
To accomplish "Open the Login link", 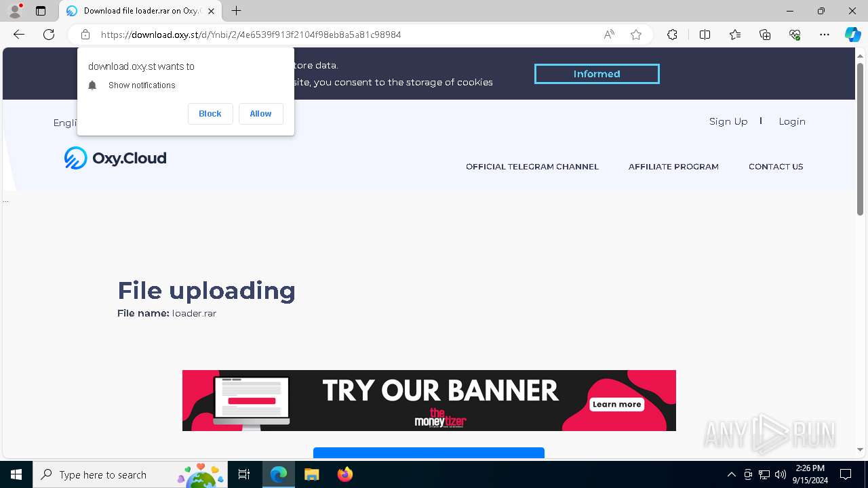I will 792,121.
